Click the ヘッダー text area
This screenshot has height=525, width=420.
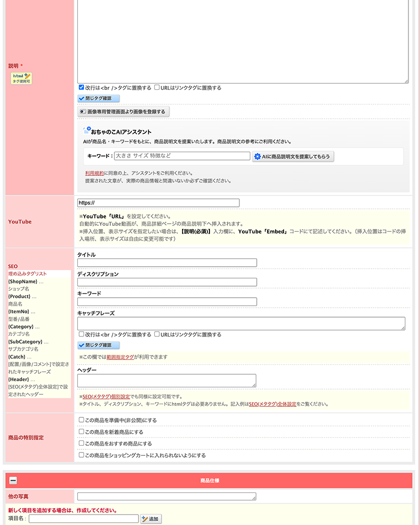pos(167,381)
